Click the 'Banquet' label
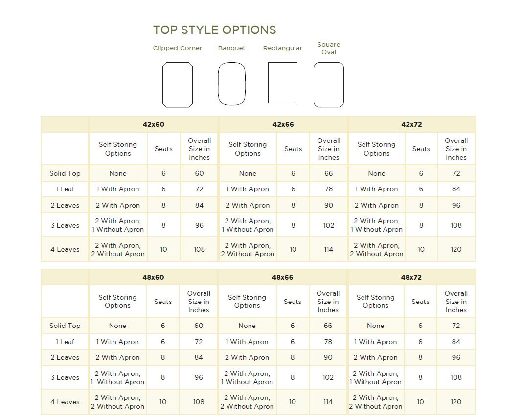 point(232,48)
